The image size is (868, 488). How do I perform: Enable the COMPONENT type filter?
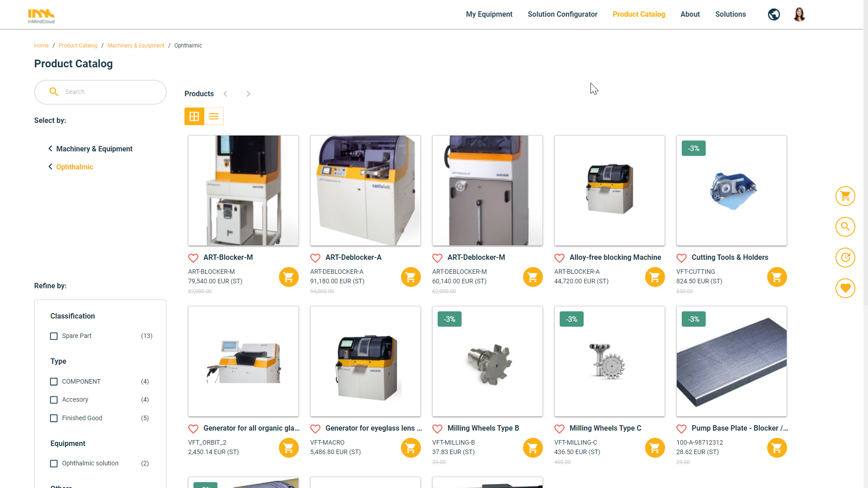pos(54,382)
